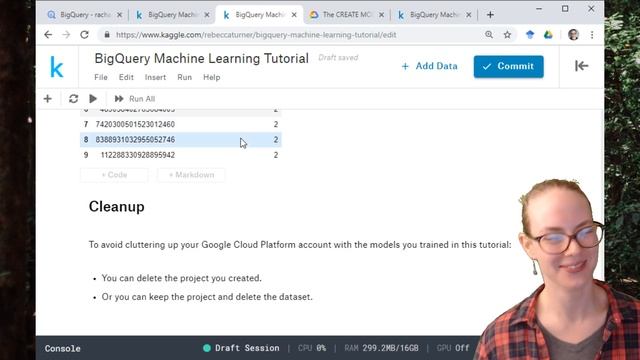This screenshot has width=640, height=360.
Task: Close the active BigQuery Machine tab
Action: coord(294,15)
